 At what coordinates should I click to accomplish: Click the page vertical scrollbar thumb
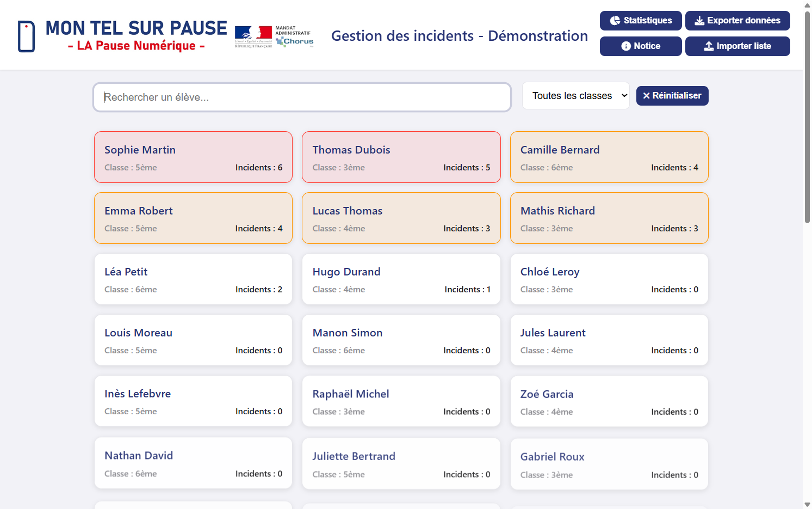tap(807, 116)
